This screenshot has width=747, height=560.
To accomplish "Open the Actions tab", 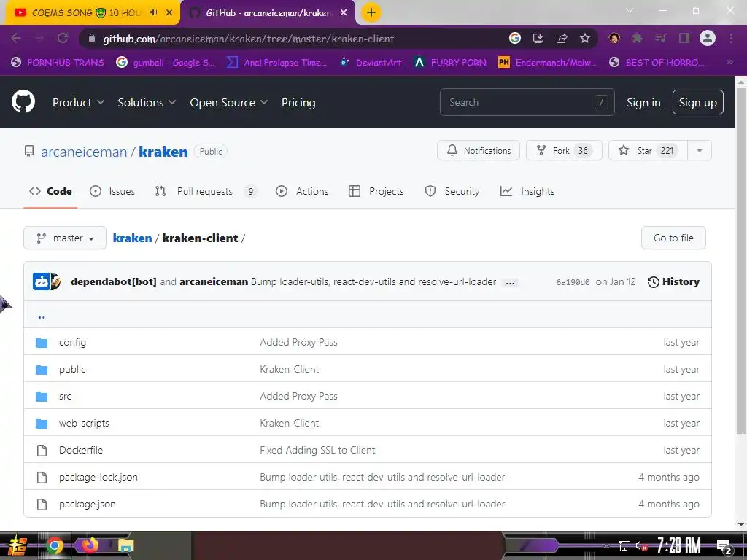I will coord(302,191).
